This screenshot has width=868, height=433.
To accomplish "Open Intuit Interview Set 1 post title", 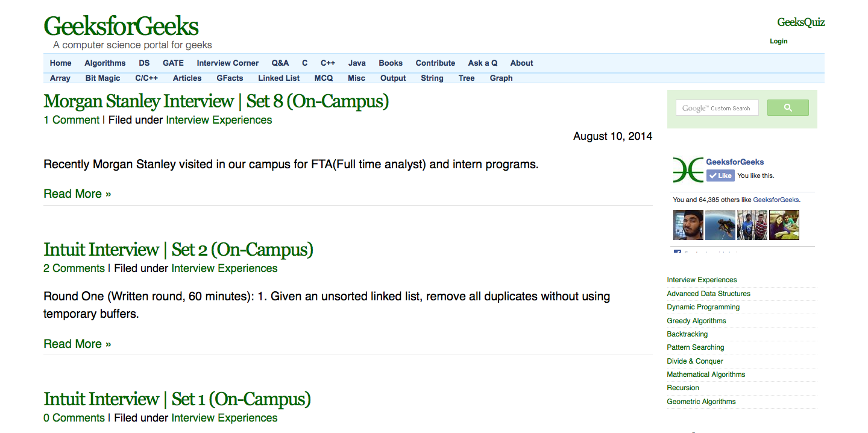I will 177,399.
